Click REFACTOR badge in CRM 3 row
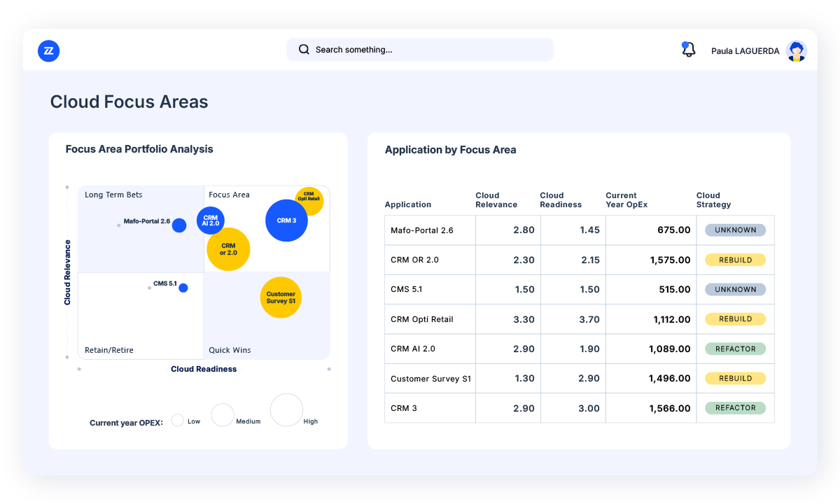Viewport: 840px width, 504px height. click(735, 407)
